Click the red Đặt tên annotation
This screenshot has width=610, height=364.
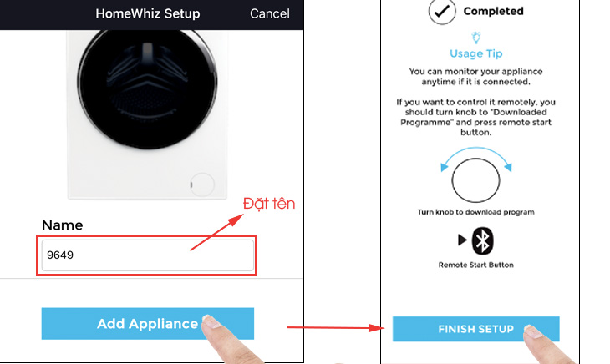pos(269,204)
